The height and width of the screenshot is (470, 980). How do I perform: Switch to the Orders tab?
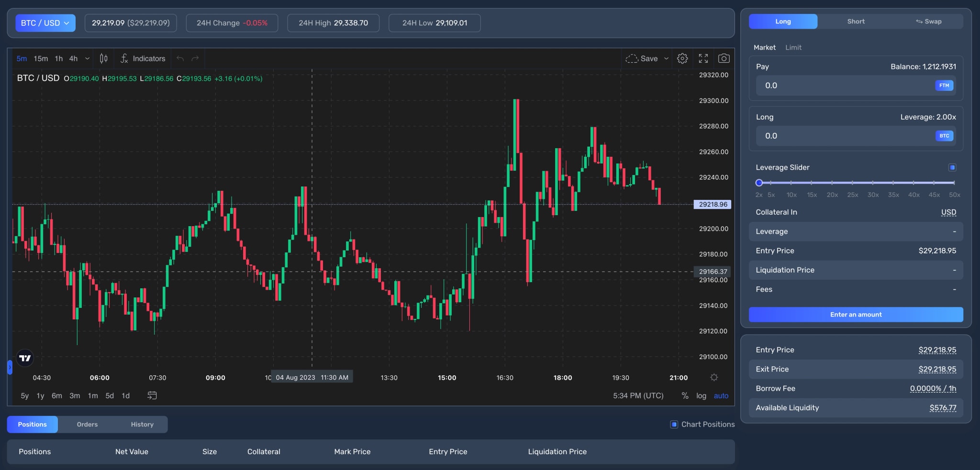pyautogui.click(x=87, y=424)
